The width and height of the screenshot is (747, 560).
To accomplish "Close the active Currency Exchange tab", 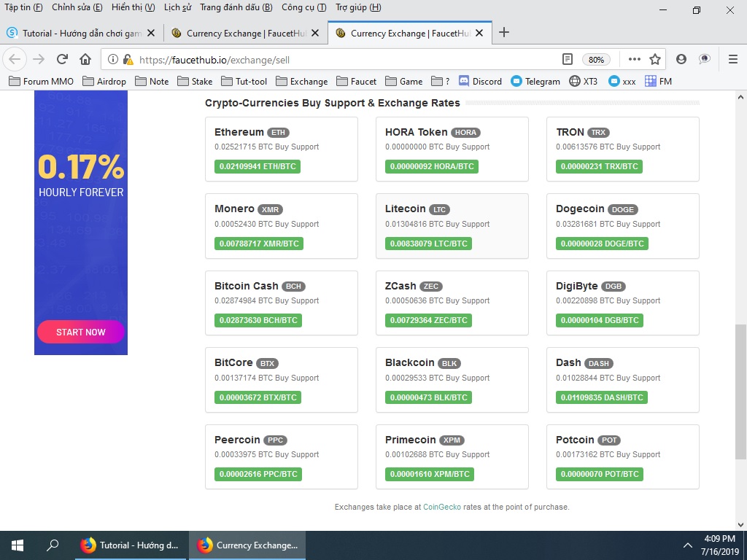I will click(x=479, y=33).
